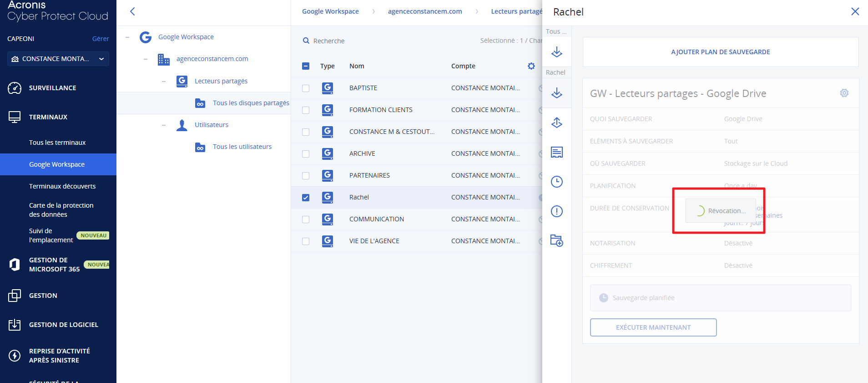Image resolution: width=868 pixels, height=383 pixels.
Task: Check the COMMUNICATION row checkbox
Action: point(306,220)
